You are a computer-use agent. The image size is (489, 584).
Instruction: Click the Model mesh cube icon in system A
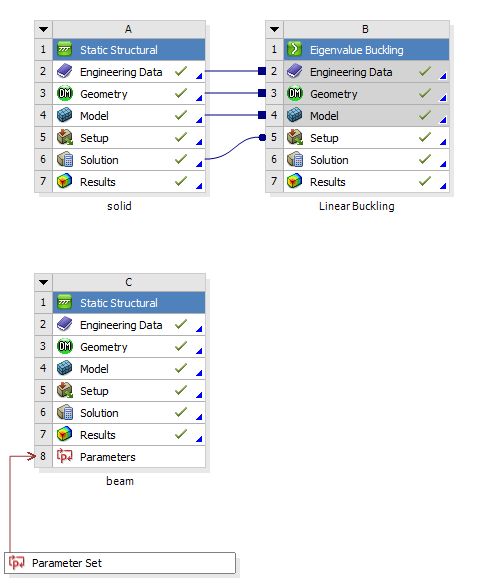[x=65, y=115]
